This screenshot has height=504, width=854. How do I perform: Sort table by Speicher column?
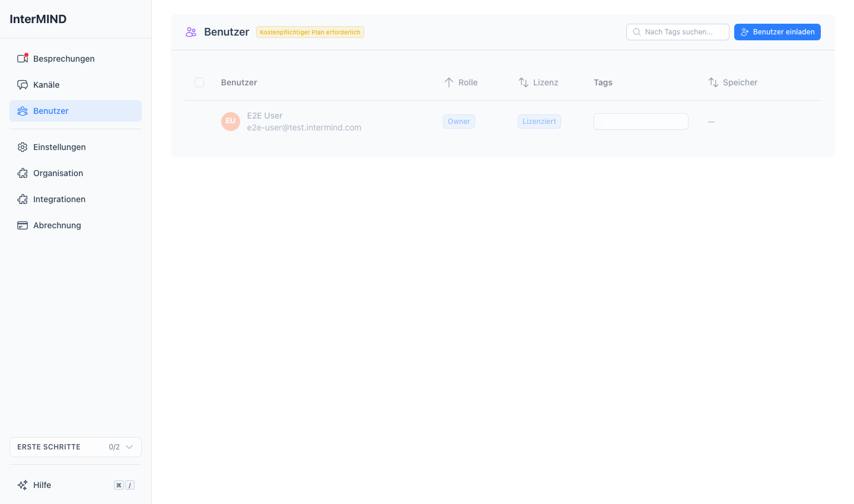coord(733,82)
